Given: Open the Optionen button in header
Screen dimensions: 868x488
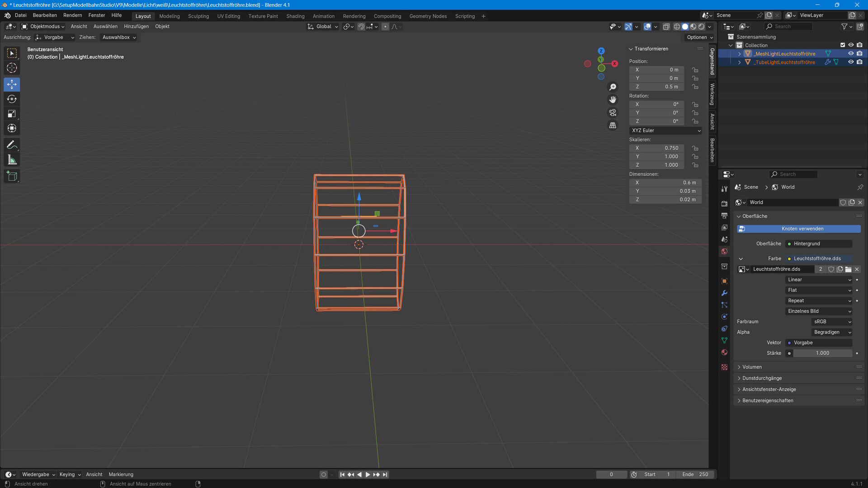Looking at the screenshot, I should (x=699, y=38).
